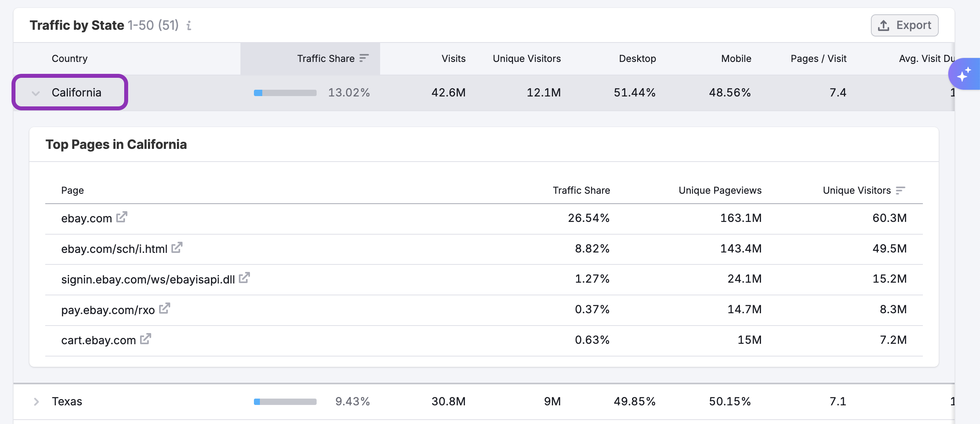This screenshot has height=424, width=980.
Task: Click sort icon beside Unique Visitors in Top Pages
Action: [x=900, y=191]
